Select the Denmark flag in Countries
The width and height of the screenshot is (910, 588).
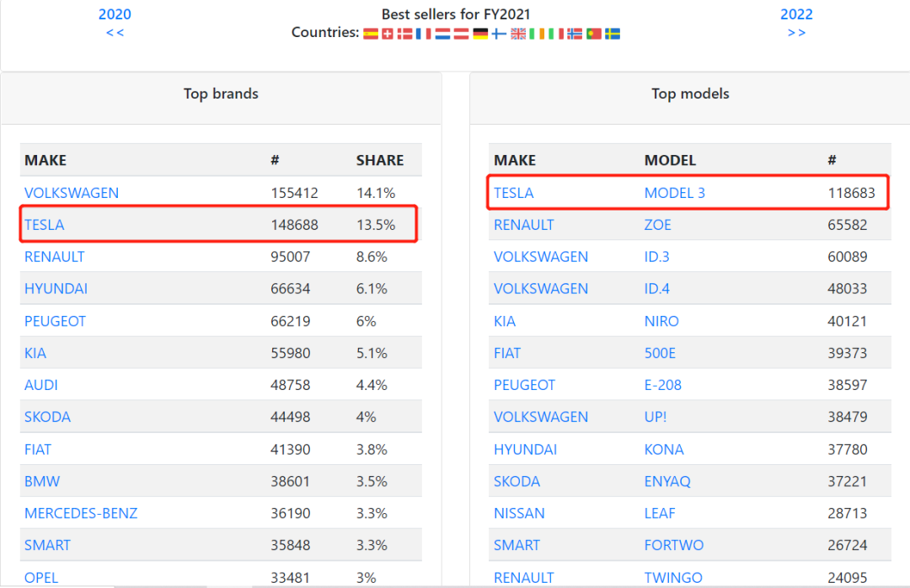[x=405, y=34]
